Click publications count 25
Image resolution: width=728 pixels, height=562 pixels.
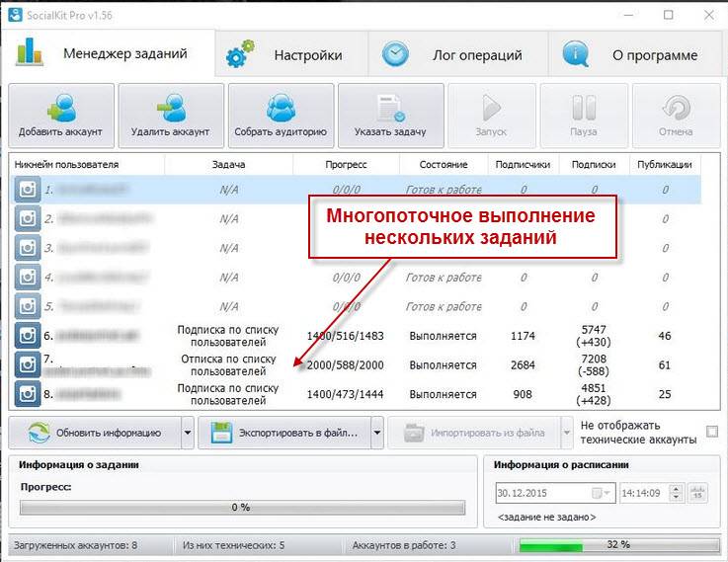click(665, 394)
